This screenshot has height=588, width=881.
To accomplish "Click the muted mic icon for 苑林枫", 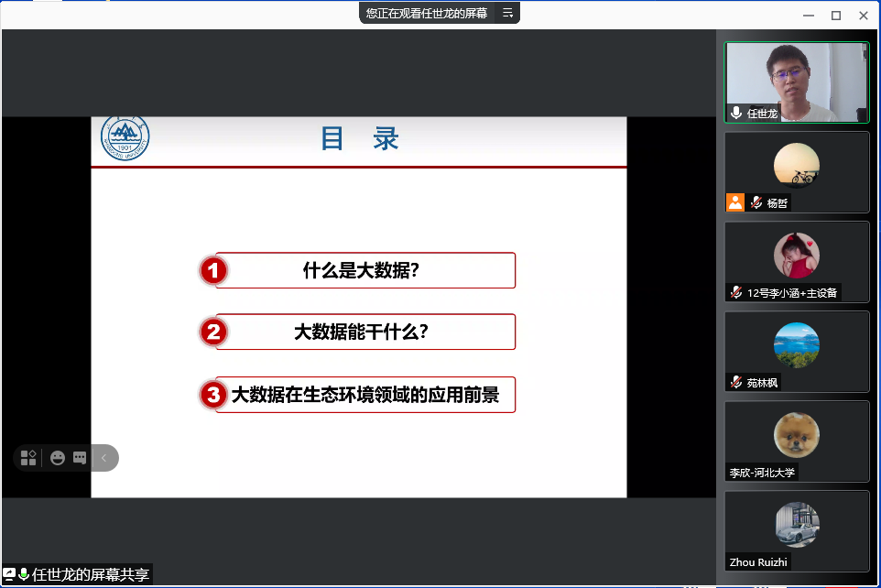I will [735, 382].
